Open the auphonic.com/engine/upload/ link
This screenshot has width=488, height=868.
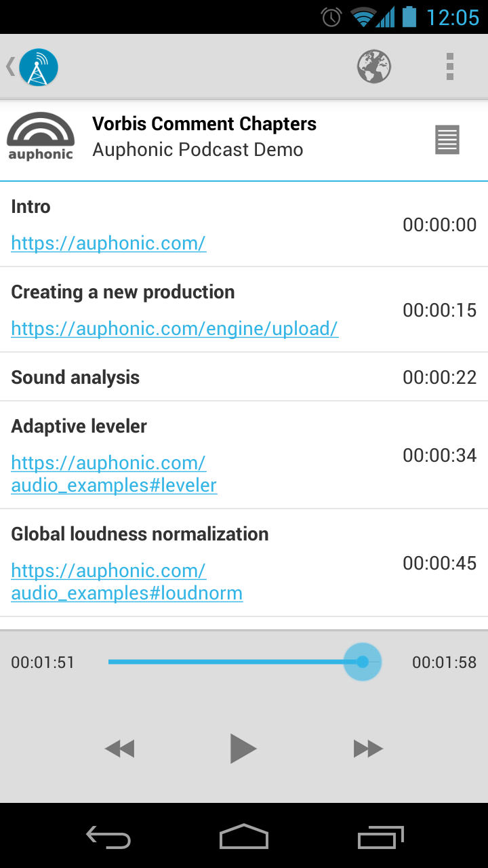click(175, 328)
